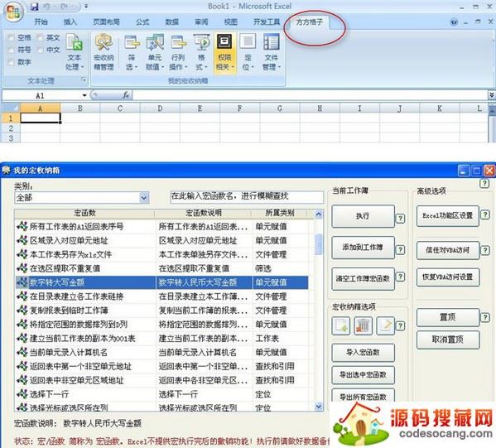This screenshot has width=496, height=448.
Task: Click the dialog top-right help icon
Action: pyautogui.click(x=484, y=183)
